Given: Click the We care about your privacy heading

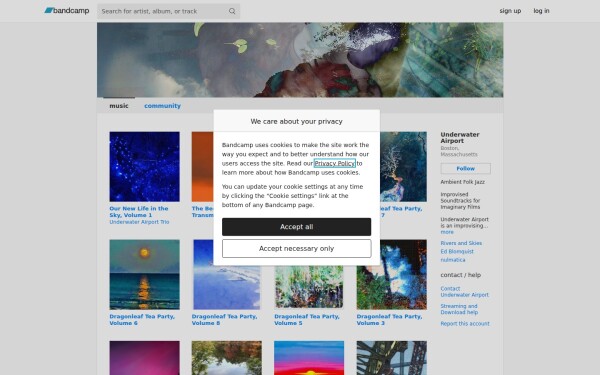Looking at the screenshot, I should click(x=297, y=121).
